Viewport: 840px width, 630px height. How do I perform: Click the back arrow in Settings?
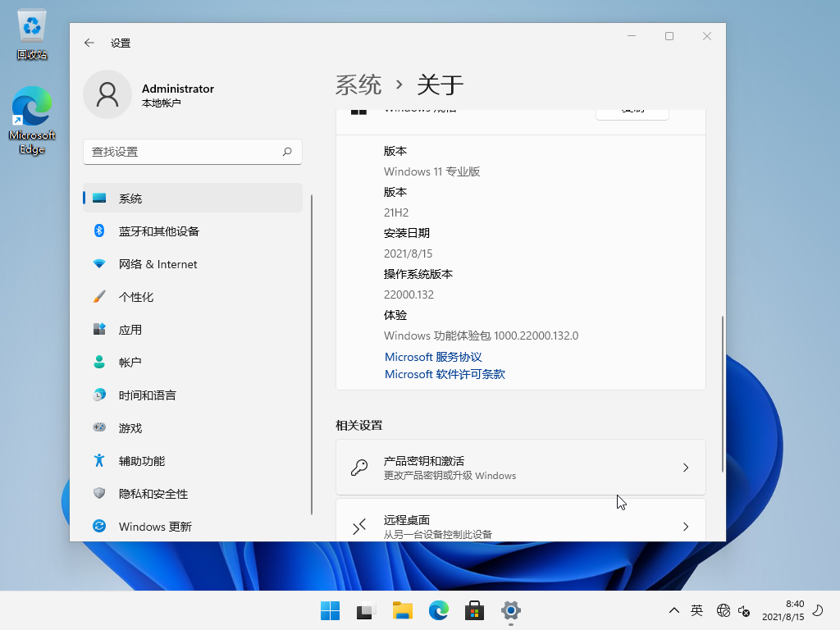pos(89,43)
